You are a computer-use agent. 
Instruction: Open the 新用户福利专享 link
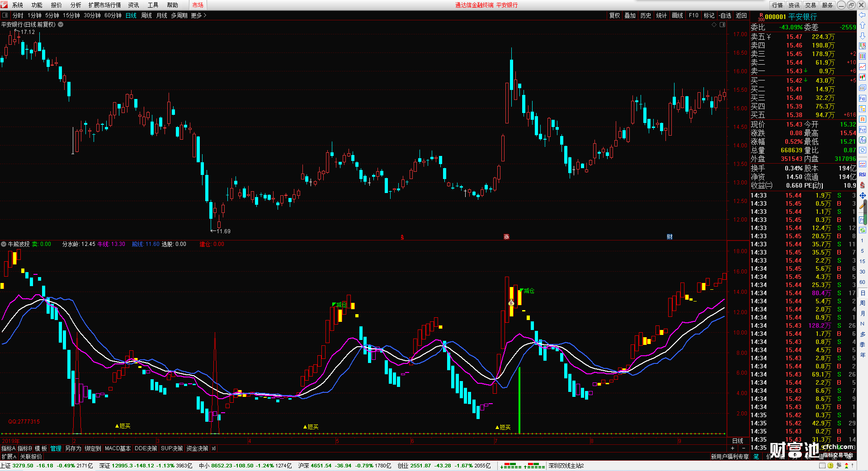730,457
